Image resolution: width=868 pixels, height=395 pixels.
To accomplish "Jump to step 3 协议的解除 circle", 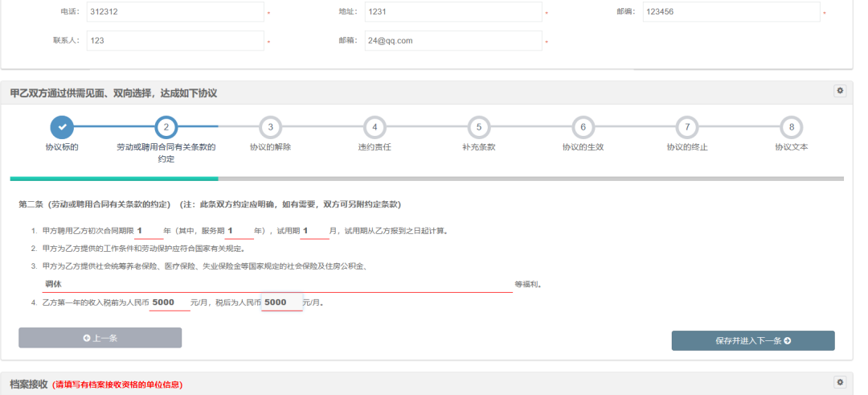I will pos(270,127).
